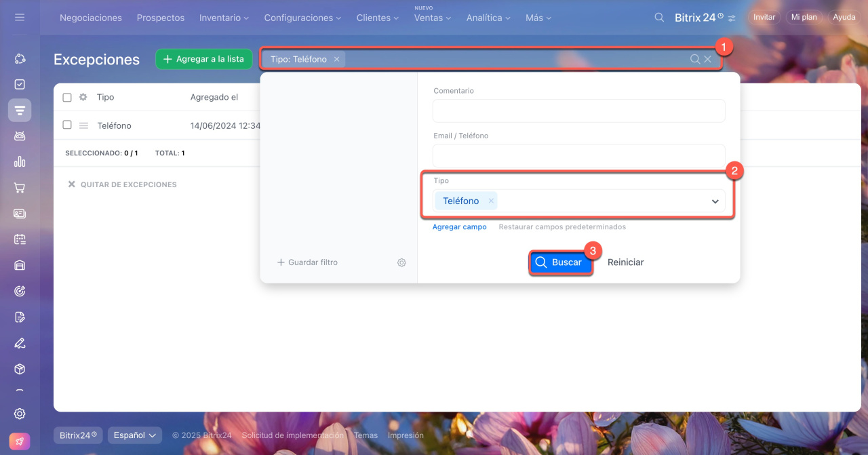Click the Invitar button

[x=764, y=17]
